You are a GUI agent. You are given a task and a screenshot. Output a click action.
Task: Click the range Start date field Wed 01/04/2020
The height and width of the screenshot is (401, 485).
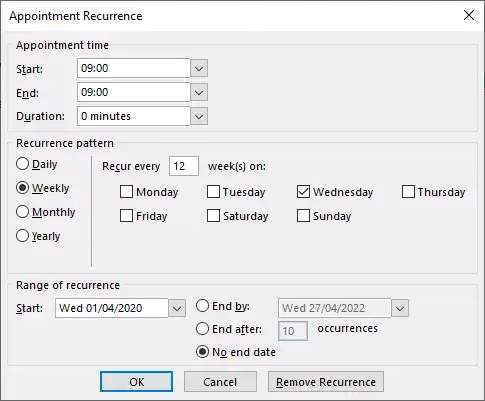pos(112,308)
